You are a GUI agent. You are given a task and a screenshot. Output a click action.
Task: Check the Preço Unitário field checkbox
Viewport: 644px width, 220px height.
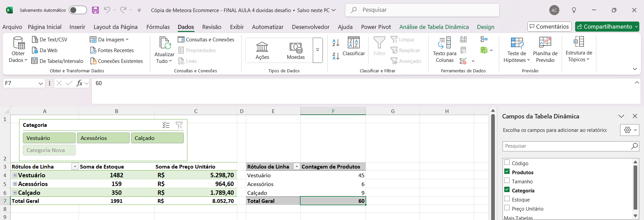507,208
